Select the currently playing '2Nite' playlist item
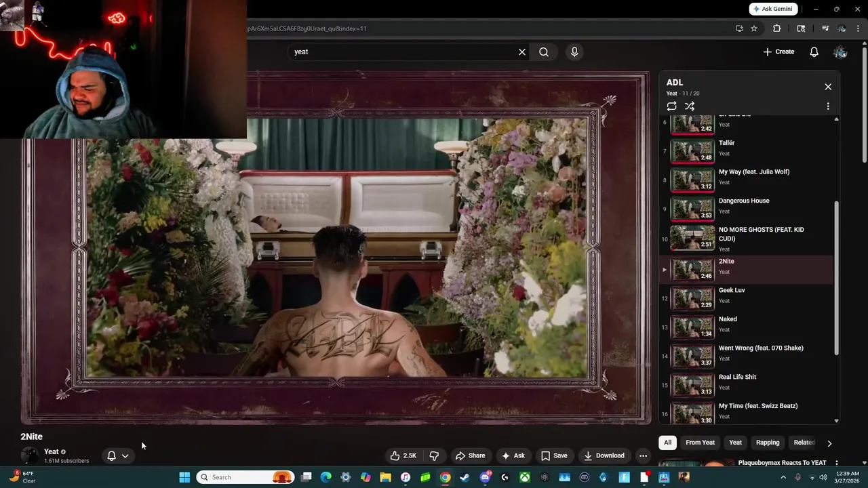Screen dimensions: 868x488 tap(746, 270)
